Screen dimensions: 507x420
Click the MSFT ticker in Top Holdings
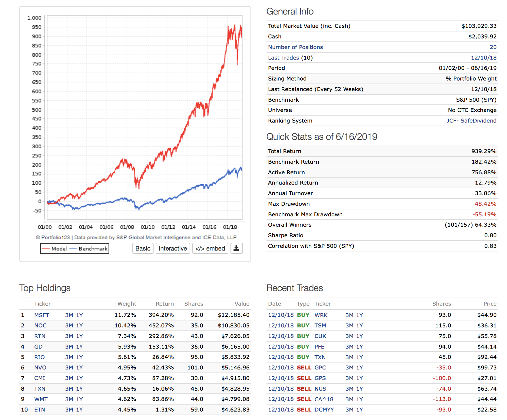point(41,315)
